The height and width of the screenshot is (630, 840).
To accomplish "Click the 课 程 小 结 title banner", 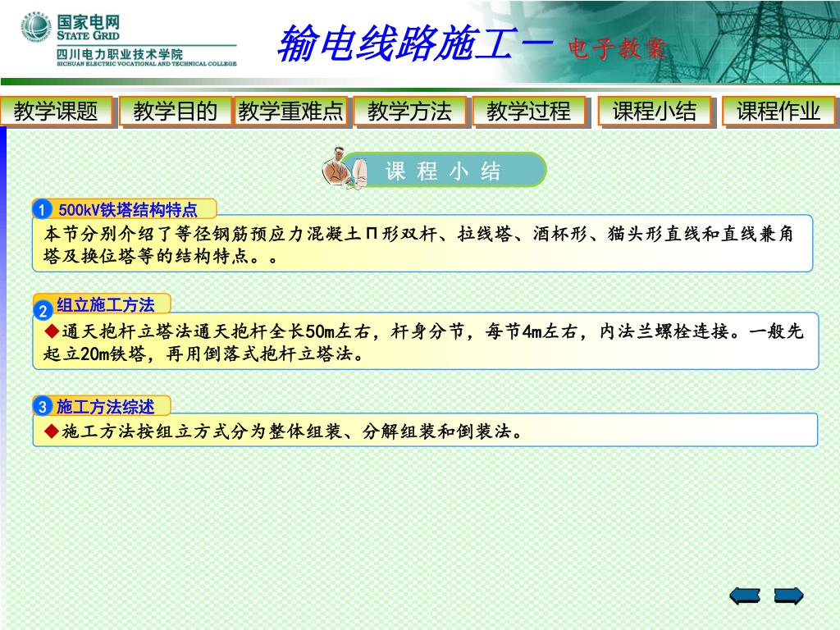I will point(442,171).
